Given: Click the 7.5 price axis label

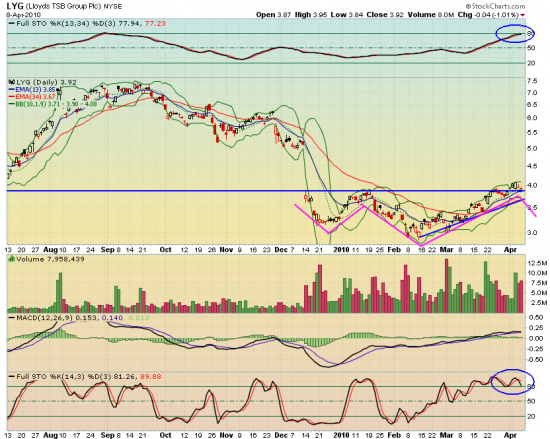Looking at the screenshot, I should tap(532, 81).
